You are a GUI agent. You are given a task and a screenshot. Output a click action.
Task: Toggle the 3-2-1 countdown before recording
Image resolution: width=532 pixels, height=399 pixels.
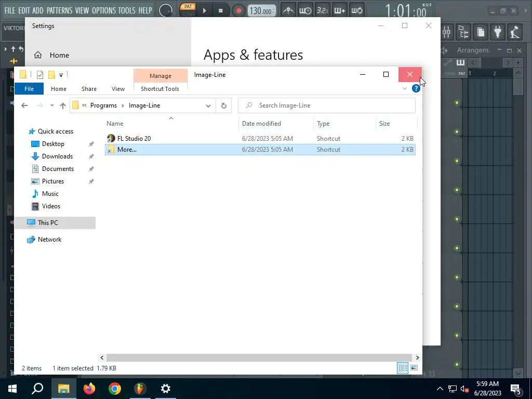[x=322, y=10]
